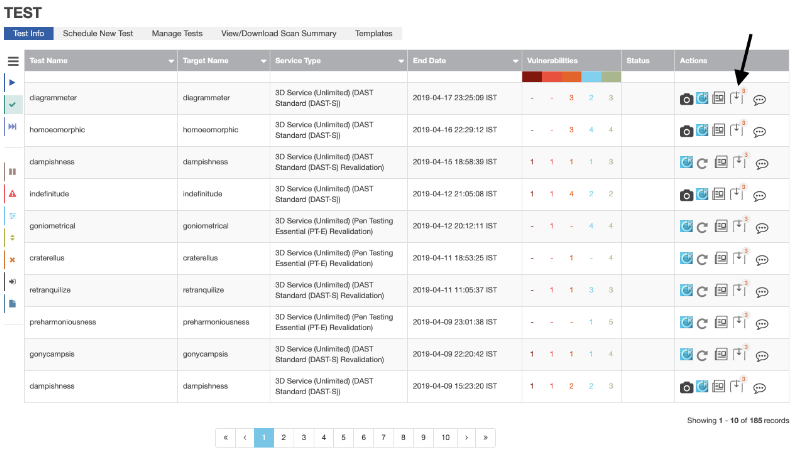Viewport: 795px width, 449px height.
Task: Open View/Download Scan Summary tab
Action: point(278,33)
